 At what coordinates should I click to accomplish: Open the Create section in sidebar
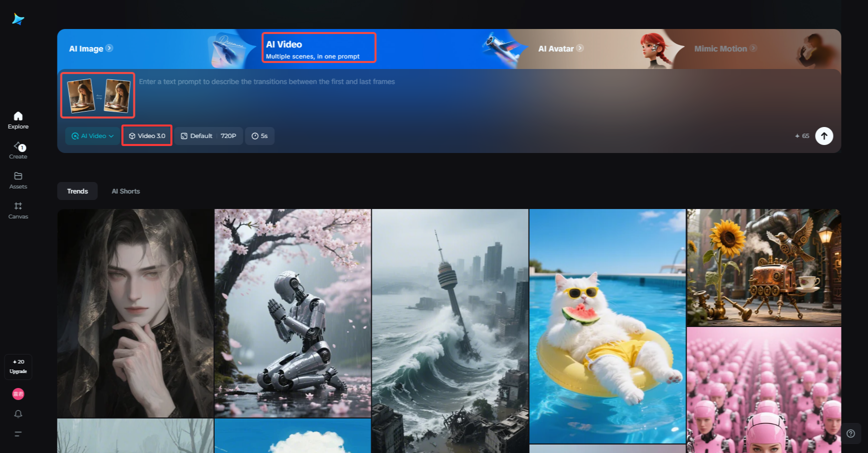(x=18, y=150)
